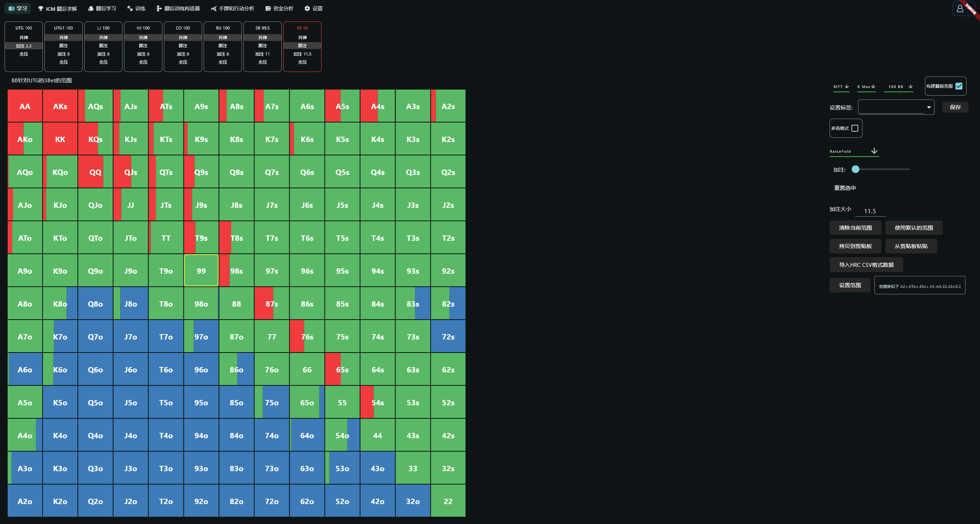Expand the MTT game type dropdown

click(x=841, y=87)
